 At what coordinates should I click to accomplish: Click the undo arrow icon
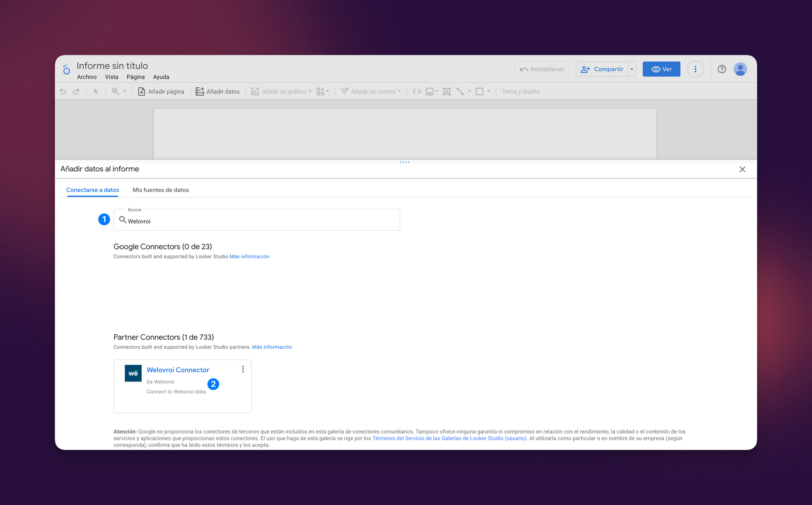click(63, 92)
